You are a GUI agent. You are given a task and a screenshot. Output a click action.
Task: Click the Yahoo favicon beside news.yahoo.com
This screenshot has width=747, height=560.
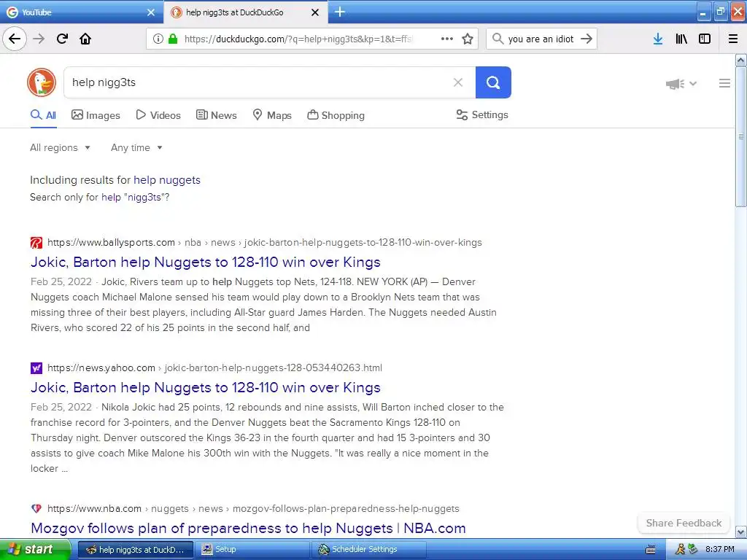36,368
